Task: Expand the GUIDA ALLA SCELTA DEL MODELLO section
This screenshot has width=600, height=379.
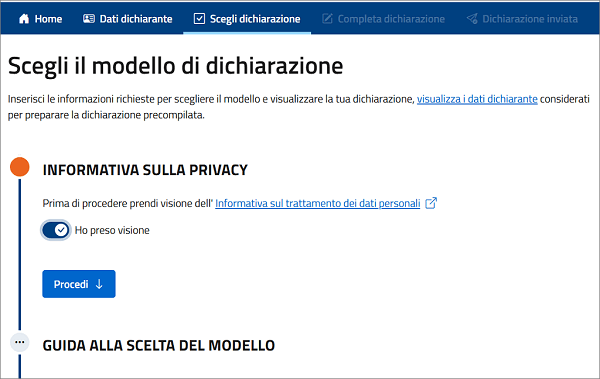Action: click(158, 345)
